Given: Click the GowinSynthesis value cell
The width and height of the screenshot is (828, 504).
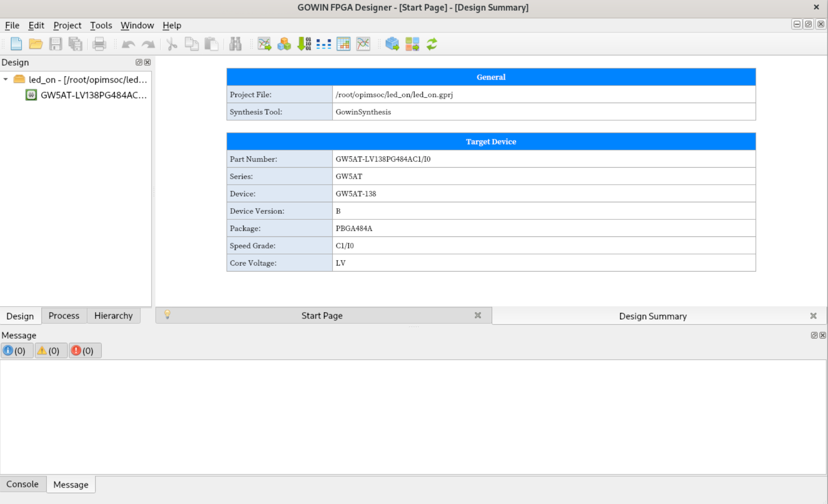Looking at the screenshot, I should tap(544, 112).
